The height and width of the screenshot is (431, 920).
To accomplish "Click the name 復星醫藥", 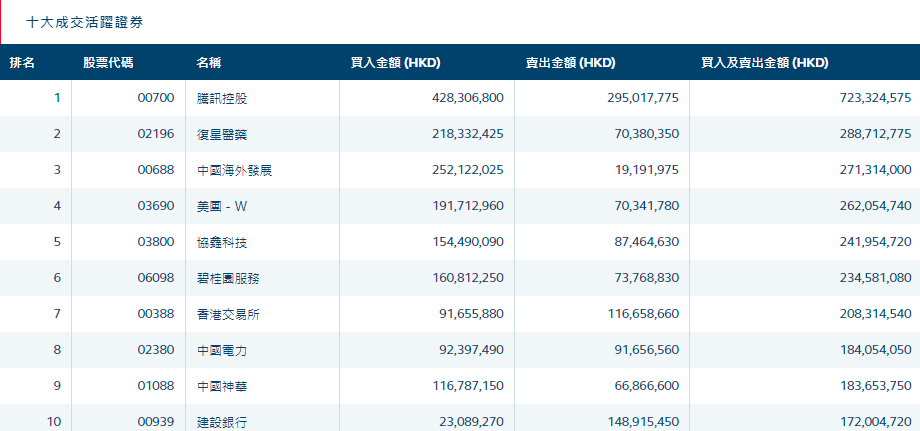I will (222, 134).
